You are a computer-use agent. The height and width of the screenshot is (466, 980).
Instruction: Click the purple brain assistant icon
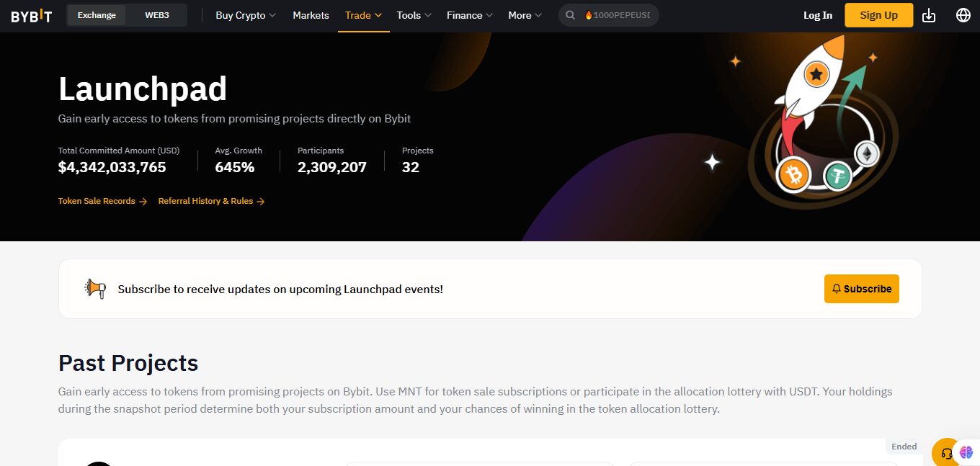[x=966, y=452]
